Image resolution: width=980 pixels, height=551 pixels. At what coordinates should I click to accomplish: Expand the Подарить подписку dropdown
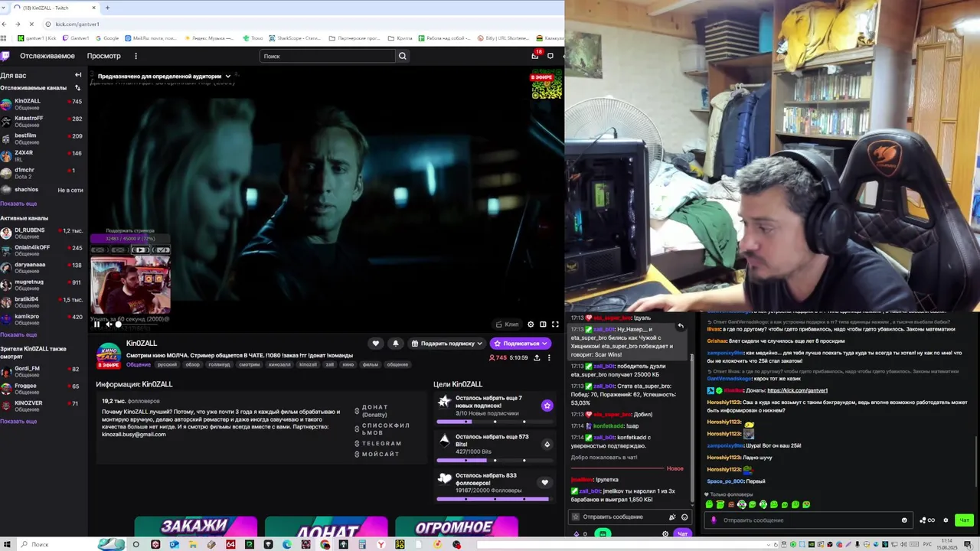tap(447, 344)
